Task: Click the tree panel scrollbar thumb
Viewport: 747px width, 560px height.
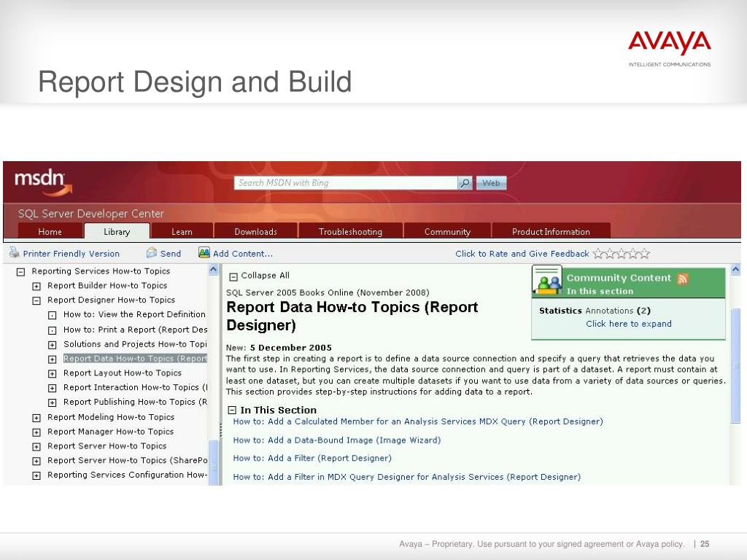Action: [x=214, y=462]
